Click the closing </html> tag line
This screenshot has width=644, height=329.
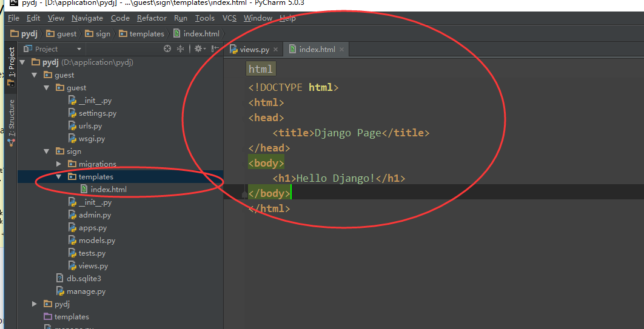click(x=269, y=209)
